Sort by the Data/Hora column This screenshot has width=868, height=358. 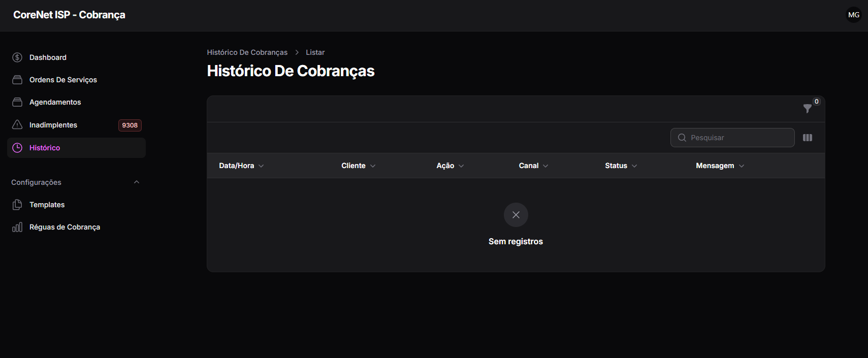241,166
